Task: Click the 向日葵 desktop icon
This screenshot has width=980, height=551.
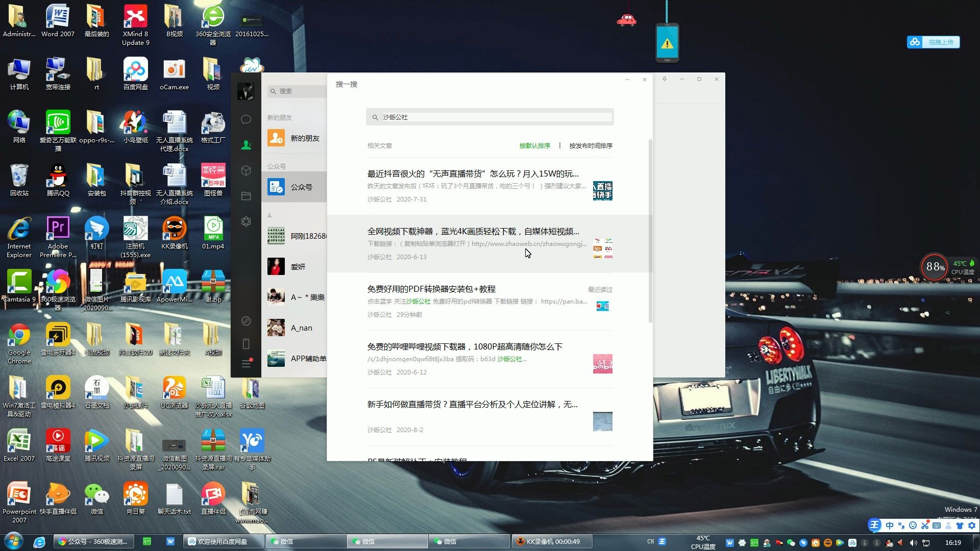Action: point(136,499)
